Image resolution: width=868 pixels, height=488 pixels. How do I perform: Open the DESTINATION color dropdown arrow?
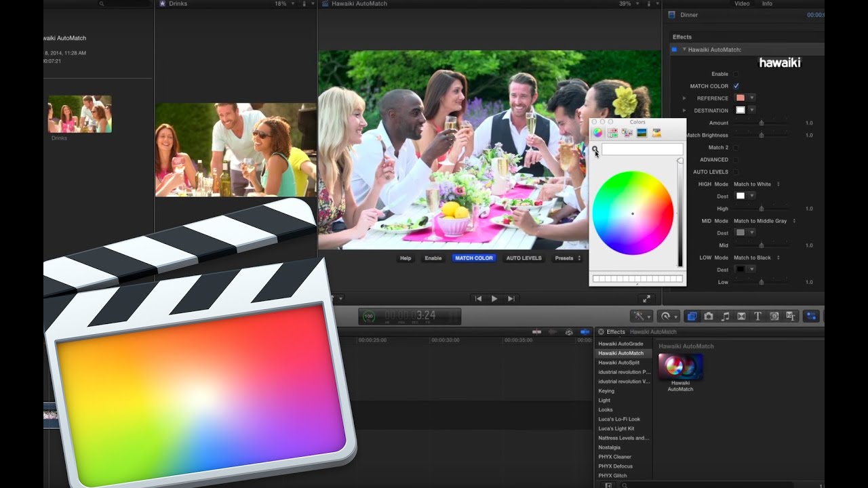click(752, 110)
